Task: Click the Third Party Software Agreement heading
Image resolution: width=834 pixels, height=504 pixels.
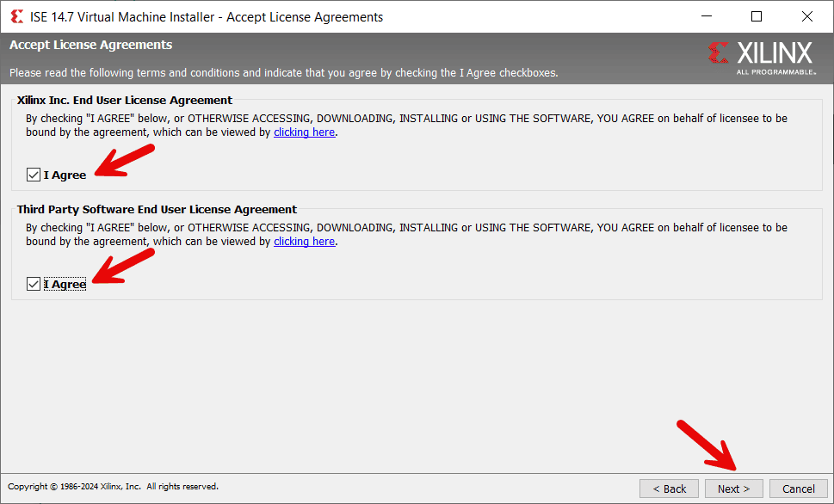Action: click(157, 209)
